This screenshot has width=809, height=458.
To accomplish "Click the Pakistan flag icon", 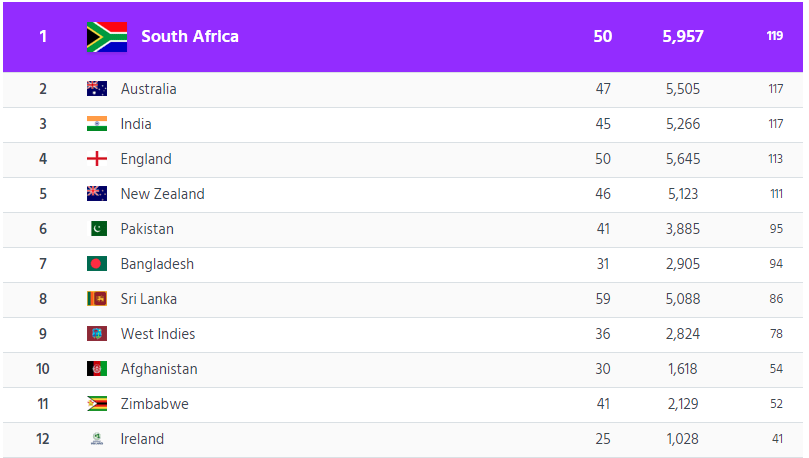I will coord(99,228).
